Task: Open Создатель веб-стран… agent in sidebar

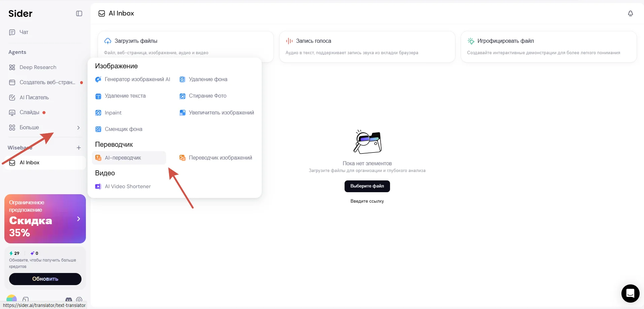Action: pos(45,82)
